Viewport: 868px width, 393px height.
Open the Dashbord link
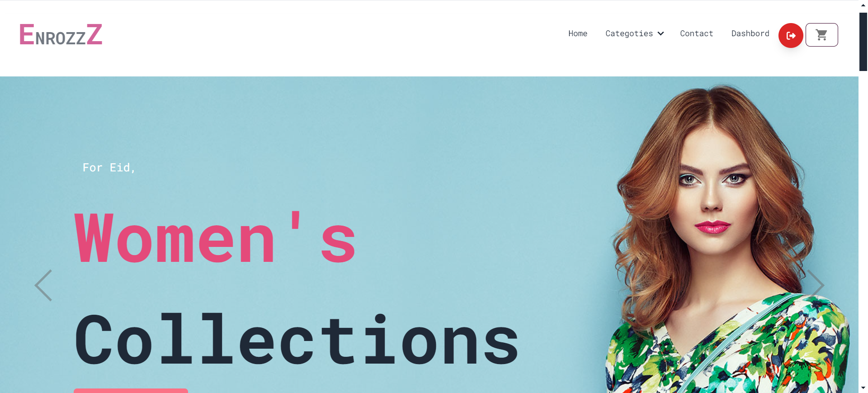[x=750, y=33]
